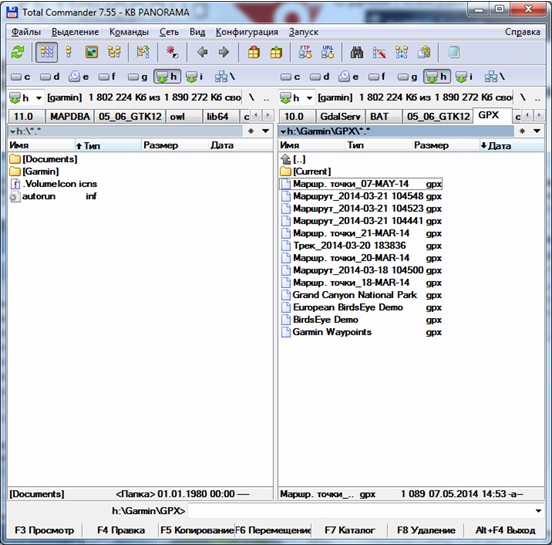Click the invert selection toolbar icon

click(143, 52)
